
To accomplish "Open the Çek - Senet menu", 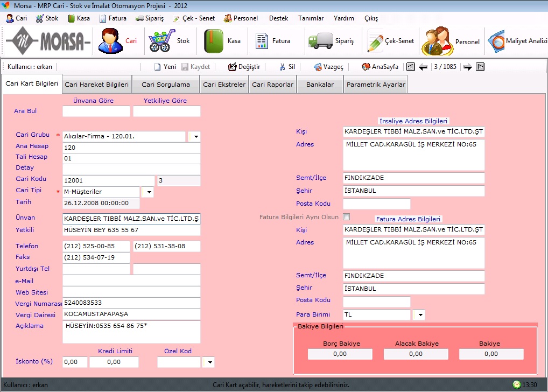I will 194,18.
